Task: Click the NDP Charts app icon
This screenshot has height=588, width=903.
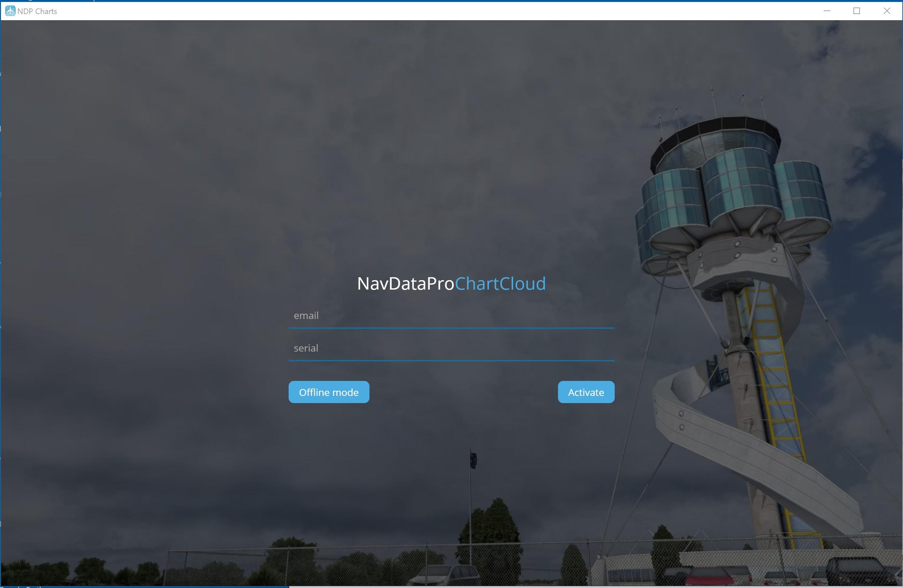Action: point(10,11)
